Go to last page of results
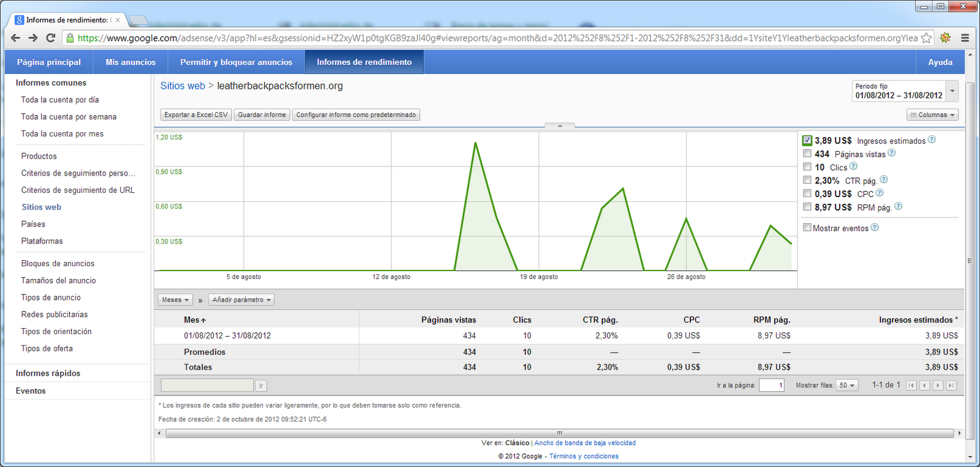 (951, 386)
